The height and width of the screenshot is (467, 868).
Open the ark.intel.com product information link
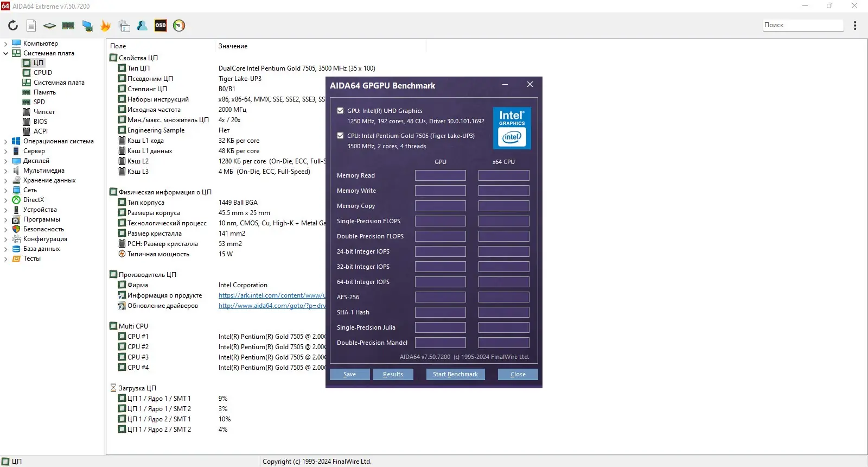pyautogui.click(x=272, y=295)
